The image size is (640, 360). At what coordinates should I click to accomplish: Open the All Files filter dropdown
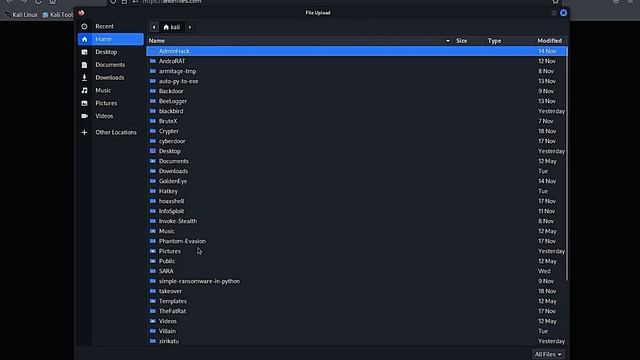[x=548, y=354]
